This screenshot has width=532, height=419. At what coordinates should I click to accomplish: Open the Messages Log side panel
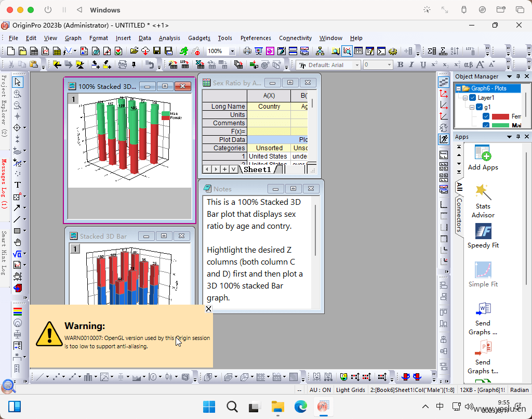(4, 184)
